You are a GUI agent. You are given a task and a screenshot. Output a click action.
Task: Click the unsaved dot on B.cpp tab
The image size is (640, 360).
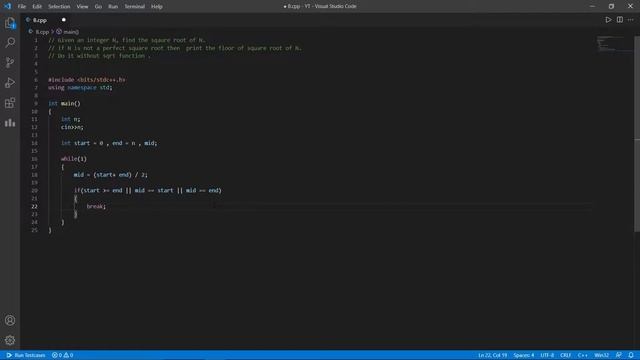(64, 20)
